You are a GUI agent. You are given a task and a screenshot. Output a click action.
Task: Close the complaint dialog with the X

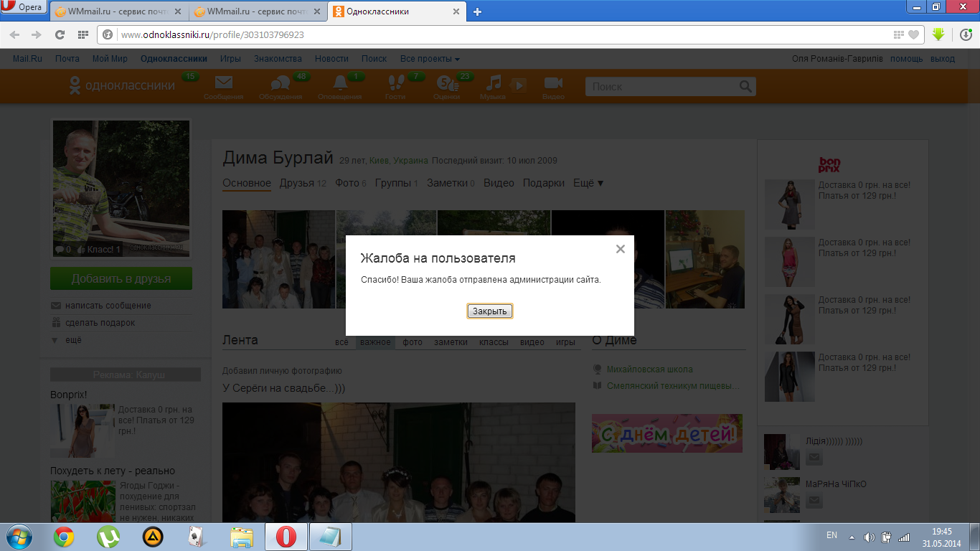tap(621, 249)
